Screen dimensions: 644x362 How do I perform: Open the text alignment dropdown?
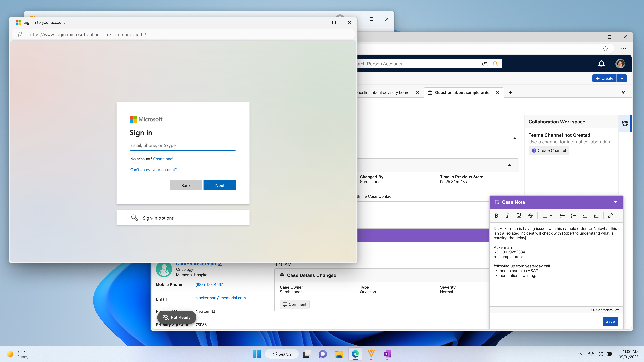(x=547, y=216)
